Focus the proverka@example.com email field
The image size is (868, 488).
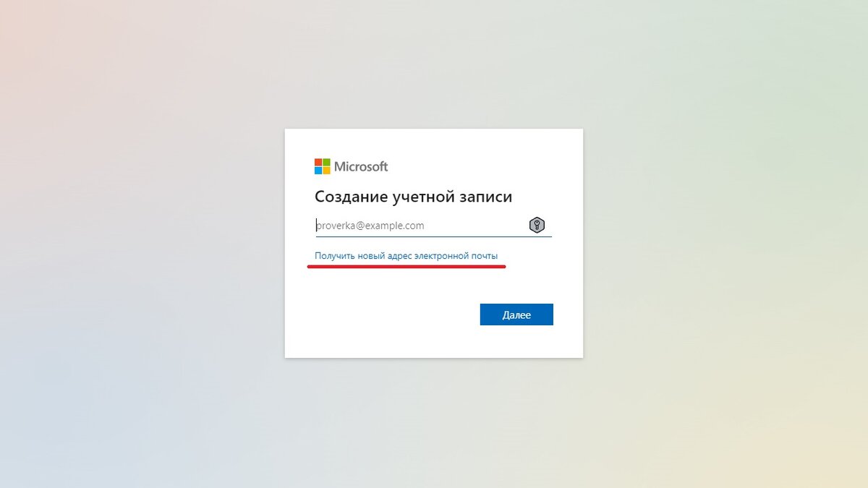click(x=433, y=226)
